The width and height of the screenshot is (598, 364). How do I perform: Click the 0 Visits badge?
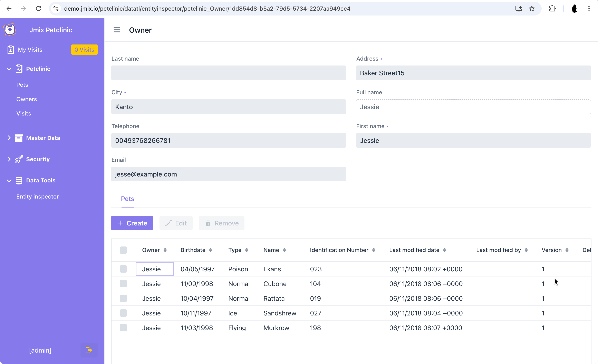(x=85, y=50)
